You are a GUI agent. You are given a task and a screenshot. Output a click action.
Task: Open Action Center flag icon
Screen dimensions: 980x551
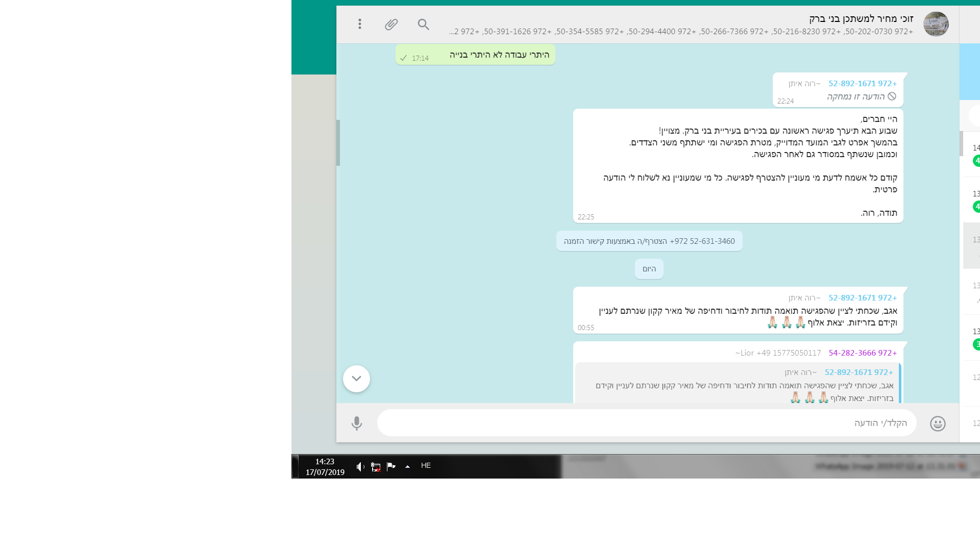[391, 466]
